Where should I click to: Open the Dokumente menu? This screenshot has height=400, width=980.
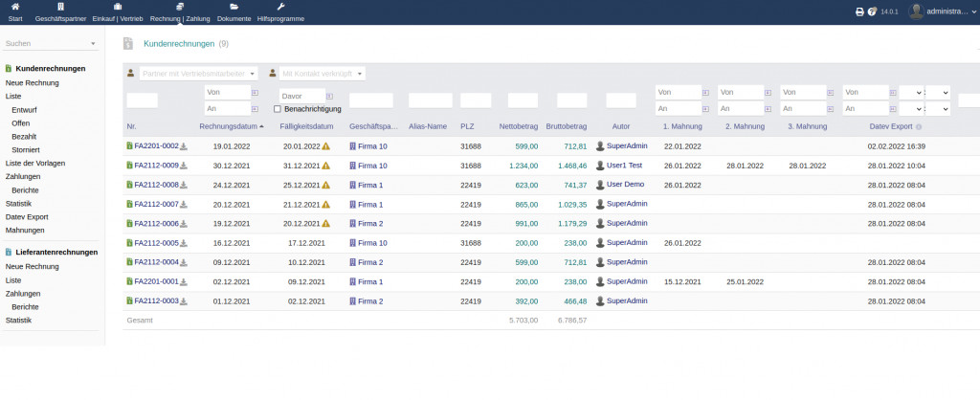click(x=234, y=12)
